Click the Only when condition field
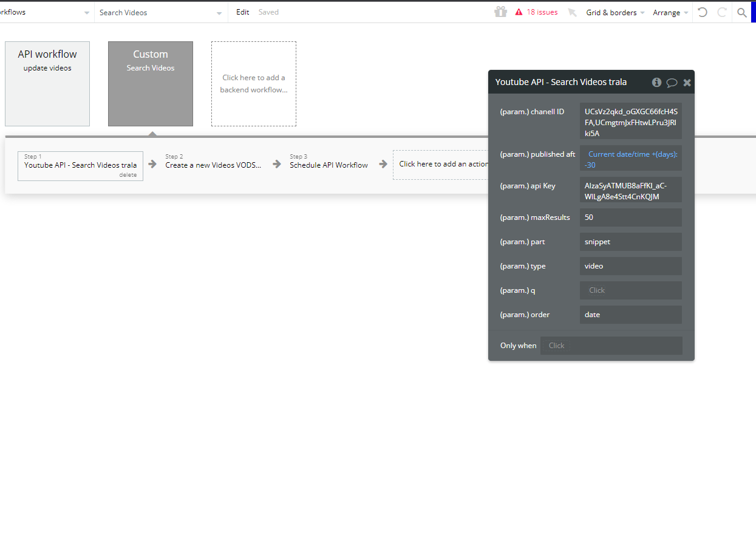756x534 pixels. (611, 346)
